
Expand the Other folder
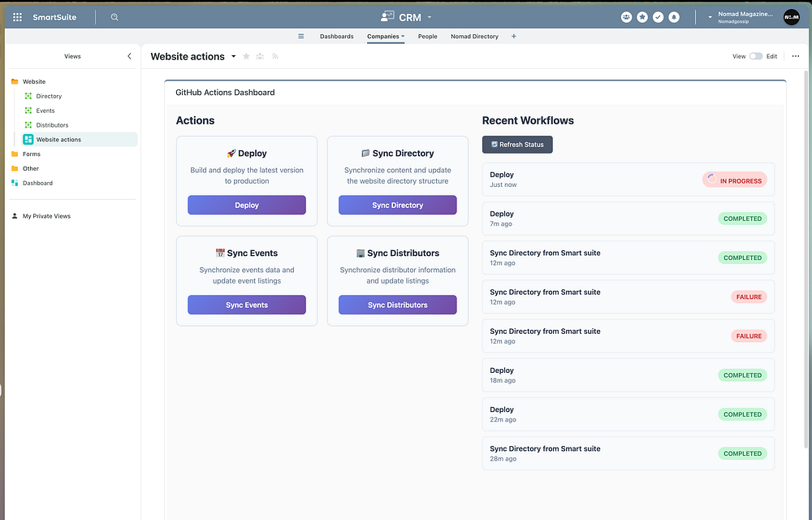31,168
